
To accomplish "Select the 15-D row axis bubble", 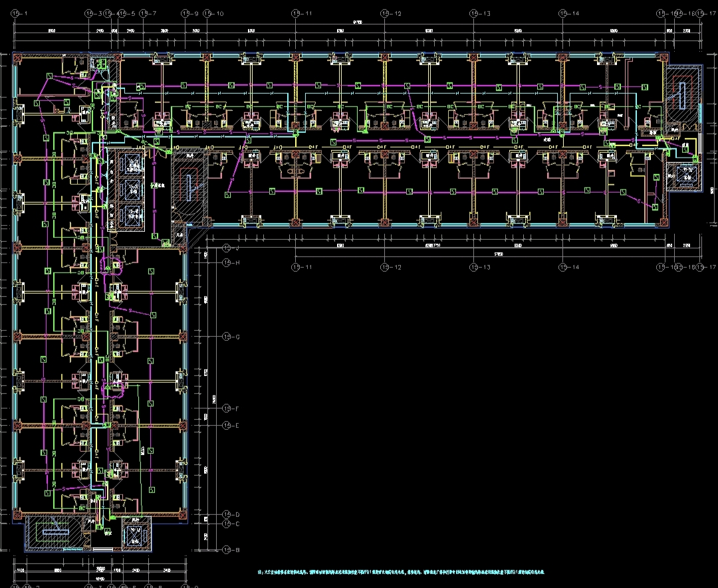I will click(227, 514).
